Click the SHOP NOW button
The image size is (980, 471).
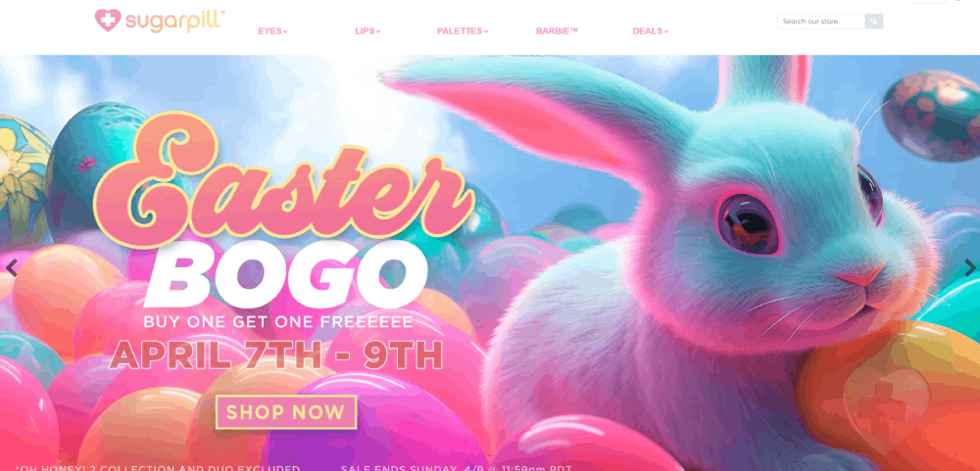(286, 412)
